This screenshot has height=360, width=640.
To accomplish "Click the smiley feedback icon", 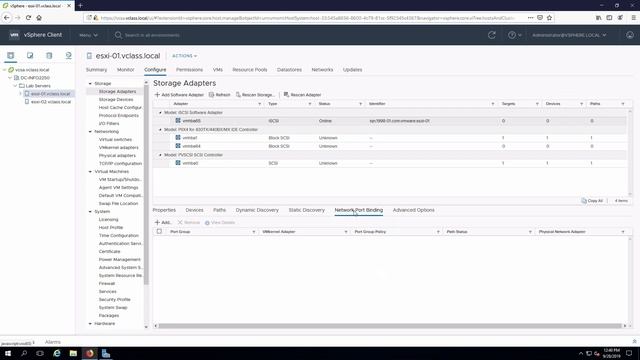I will (x=630, y=35).
